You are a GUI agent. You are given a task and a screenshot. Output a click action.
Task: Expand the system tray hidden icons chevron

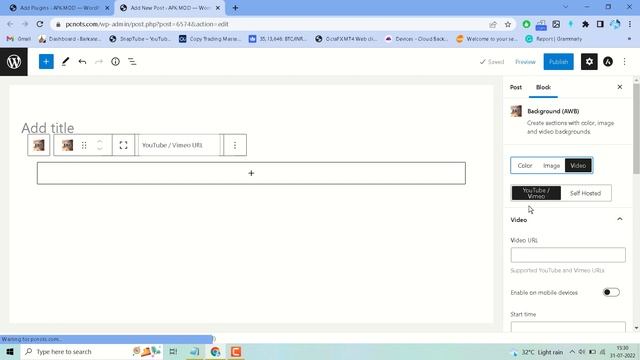[572, 352]
